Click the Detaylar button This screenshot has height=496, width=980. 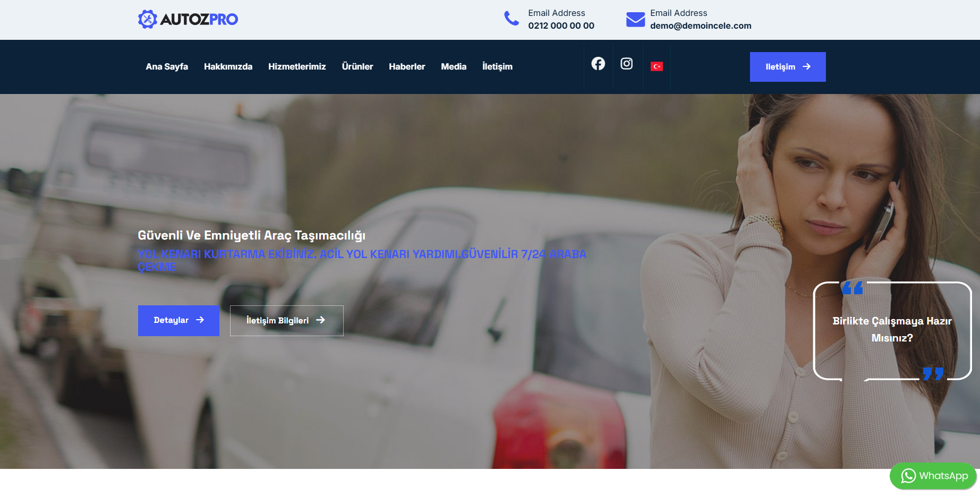[178, 320]
